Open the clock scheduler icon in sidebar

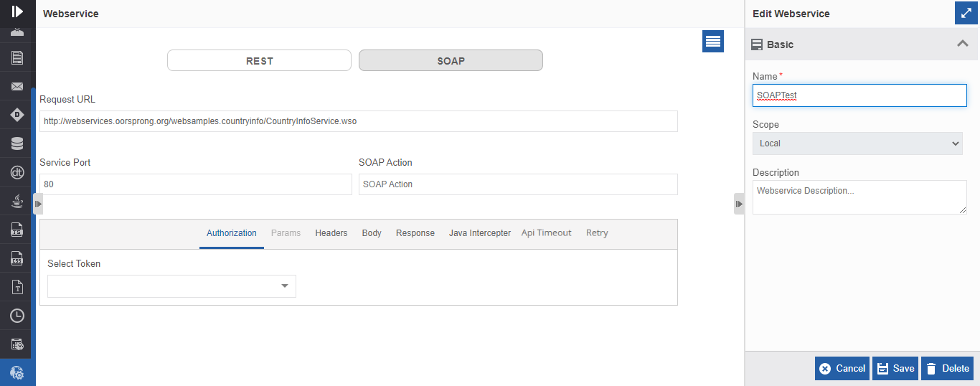pos(17,316)
